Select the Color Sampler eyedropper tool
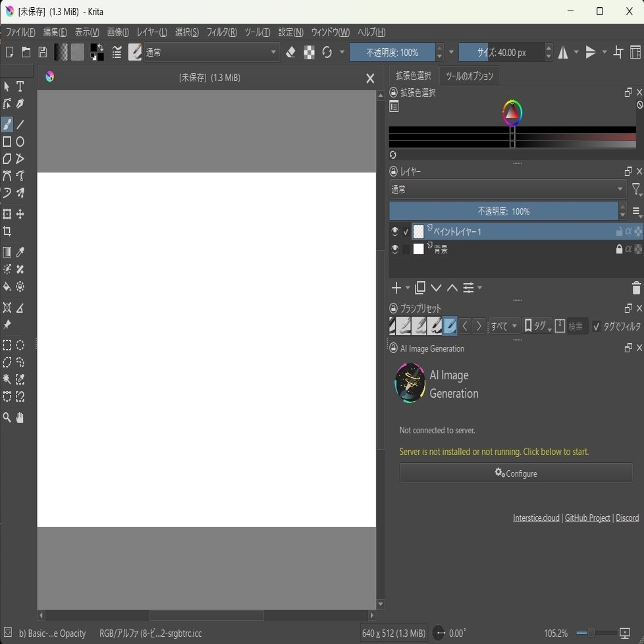 coord(20,252)
